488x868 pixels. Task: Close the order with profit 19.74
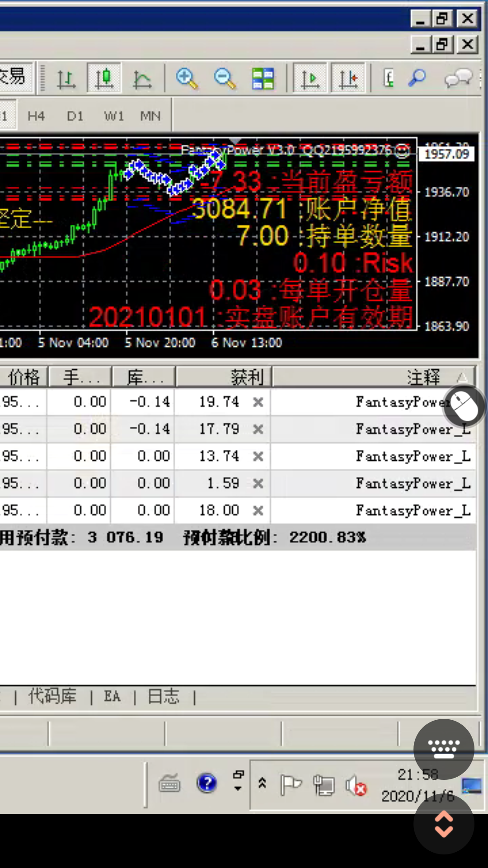(x=258, y=402)
